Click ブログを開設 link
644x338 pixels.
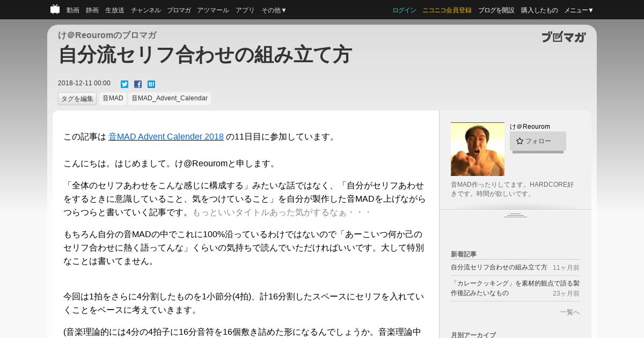point(496,10)
